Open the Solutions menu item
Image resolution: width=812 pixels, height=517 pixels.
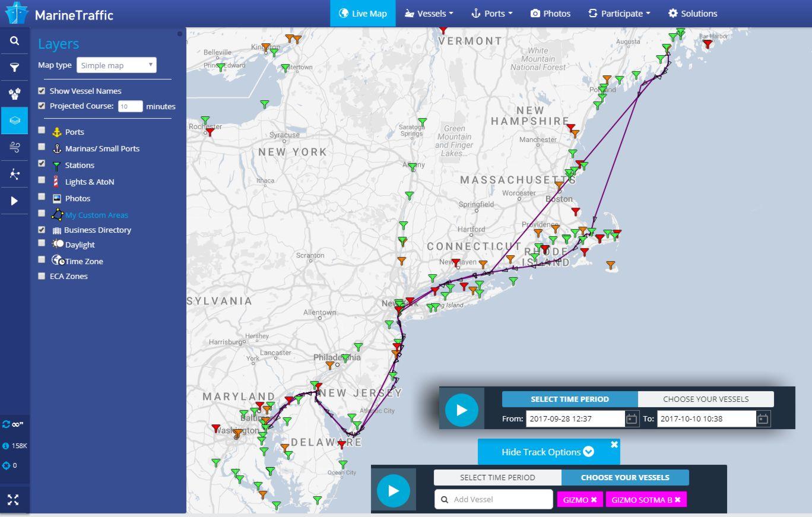click(x=693, y=13)
